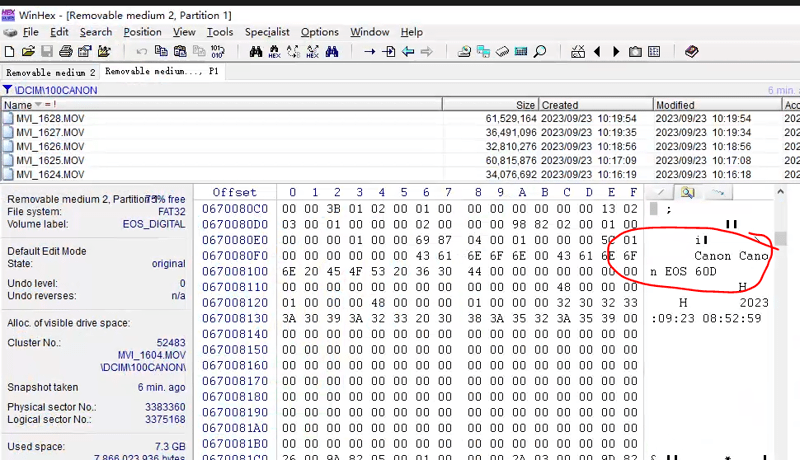The image size is (800, 460).
Task: Click the magnifying glass icon in toolbar
Action: [540, 51]
